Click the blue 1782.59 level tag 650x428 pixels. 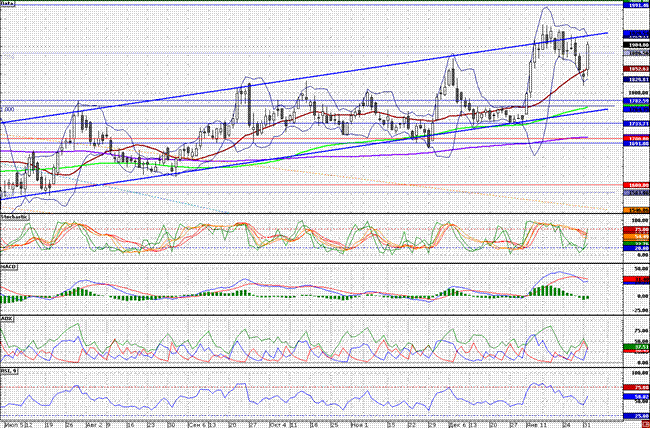[636, 101]
